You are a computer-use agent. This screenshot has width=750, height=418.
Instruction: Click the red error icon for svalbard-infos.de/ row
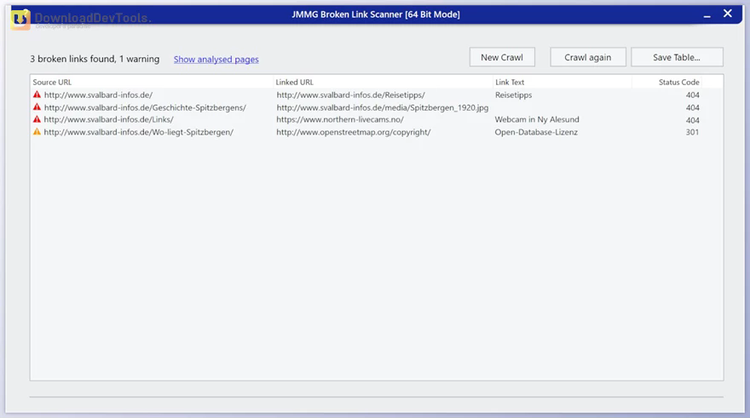point(37,95)
